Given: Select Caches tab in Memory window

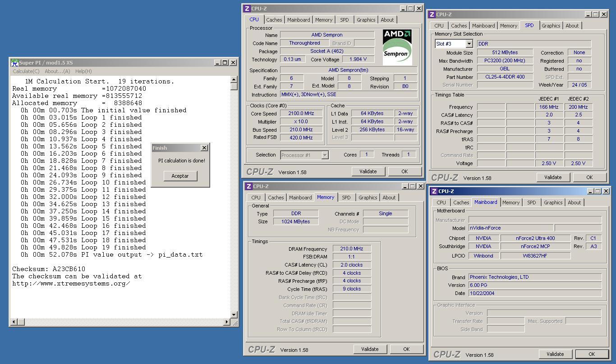Looking at the screenshot, I should click(x=276, y=198).
